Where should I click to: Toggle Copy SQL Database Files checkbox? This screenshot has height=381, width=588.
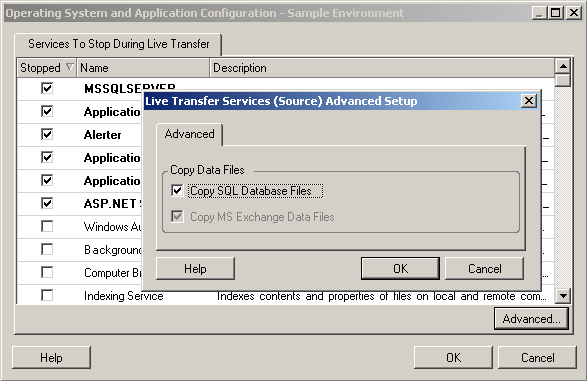pyautogui.click(x=177, y=190)
